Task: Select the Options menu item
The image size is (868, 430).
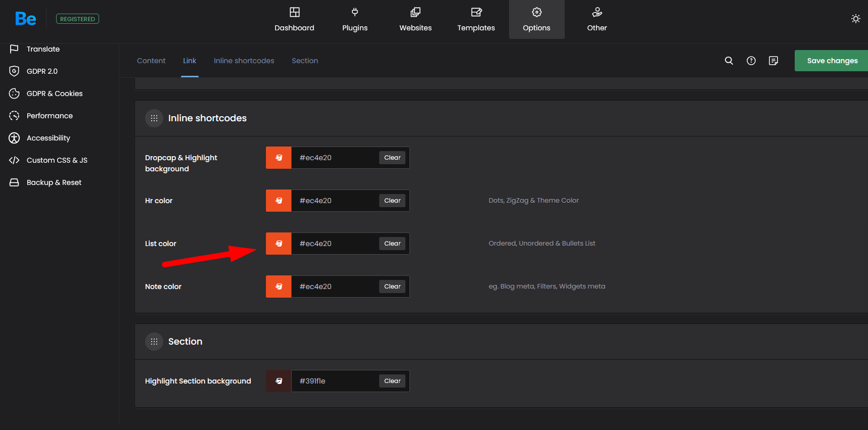Action: pyautogui.click(x=537, y=20)
